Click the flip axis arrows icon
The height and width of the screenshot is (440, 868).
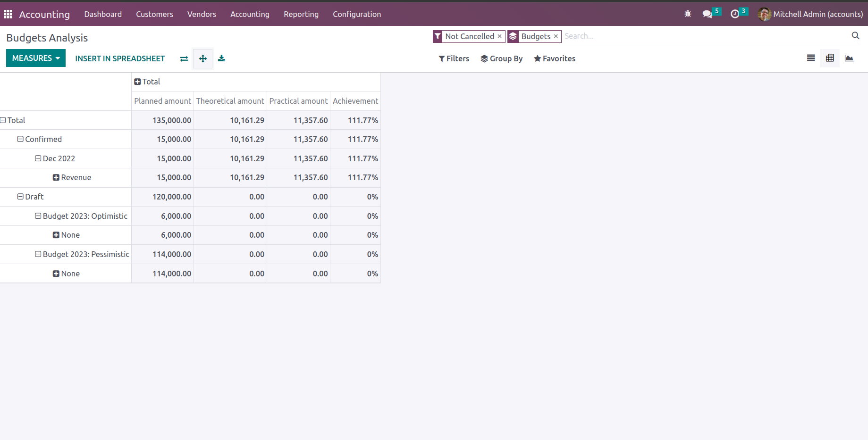tap(184, 58)
